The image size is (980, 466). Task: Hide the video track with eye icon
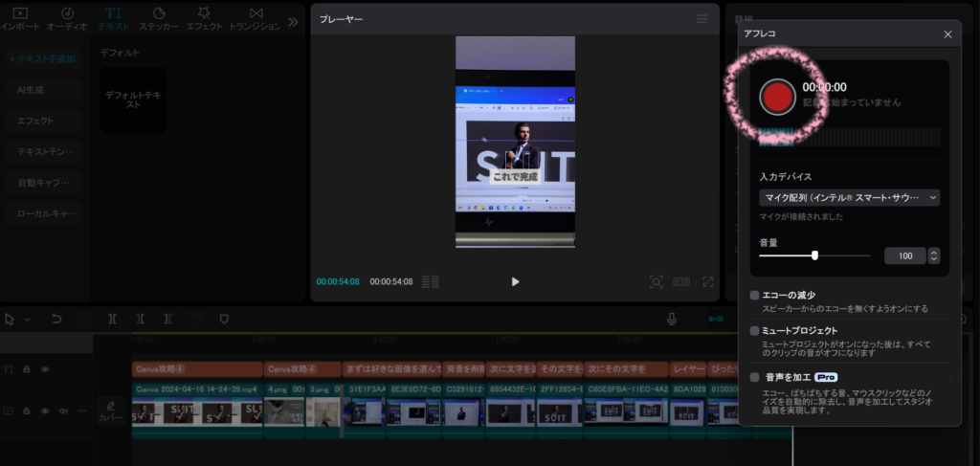point(45,411)
